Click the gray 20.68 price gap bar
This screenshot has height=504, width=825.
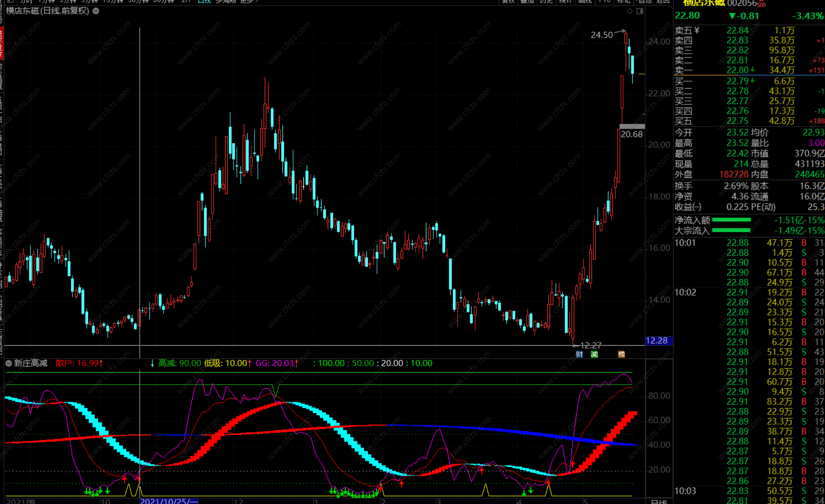click(632, 126)
